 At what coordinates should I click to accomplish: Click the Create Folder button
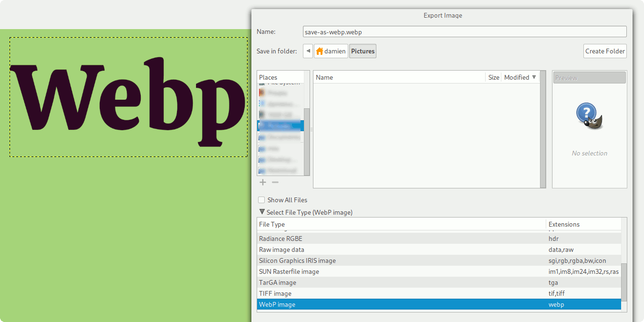click(605, 51)
